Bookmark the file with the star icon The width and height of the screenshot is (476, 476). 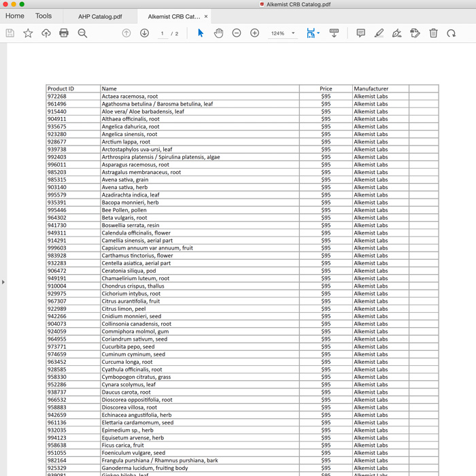click(28, 33)
